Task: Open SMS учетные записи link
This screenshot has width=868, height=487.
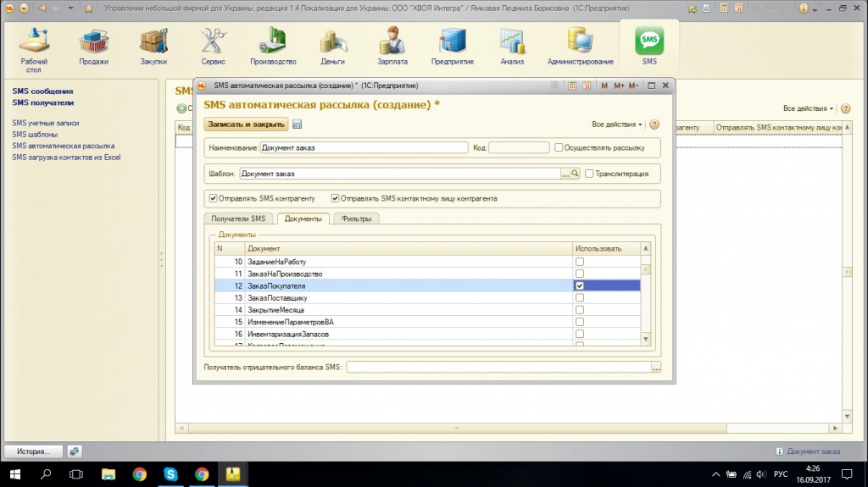Action: coord(46,123)
